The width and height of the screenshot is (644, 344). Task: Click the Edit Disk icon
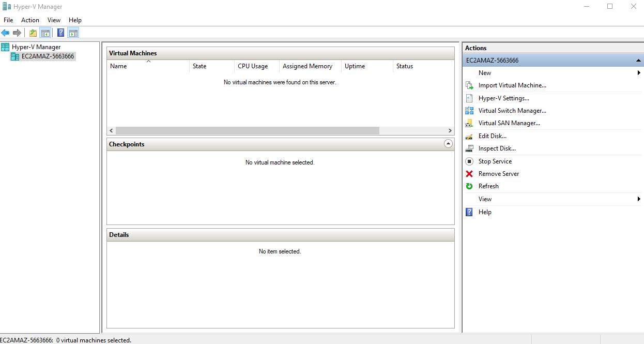click(469, 136)
